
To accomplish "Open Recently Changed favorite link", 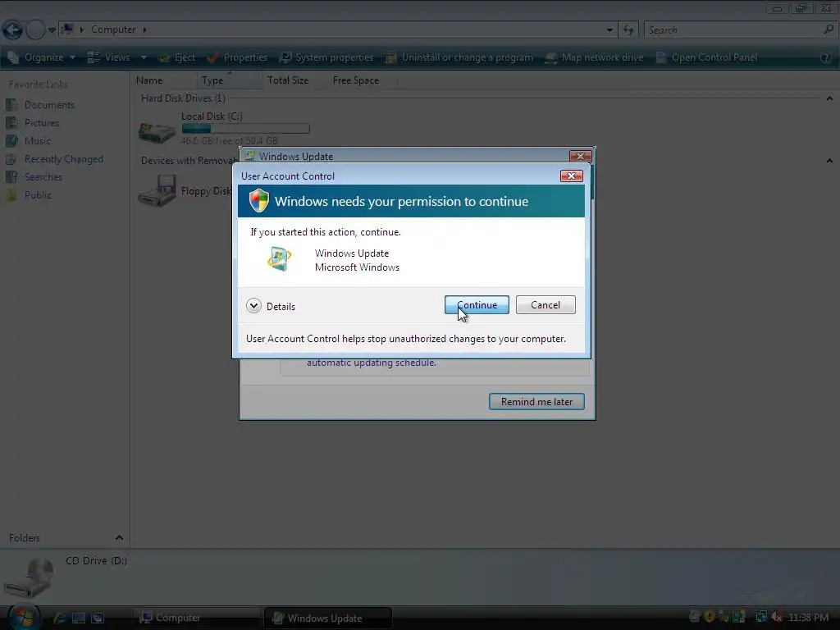I will (54, 159).
